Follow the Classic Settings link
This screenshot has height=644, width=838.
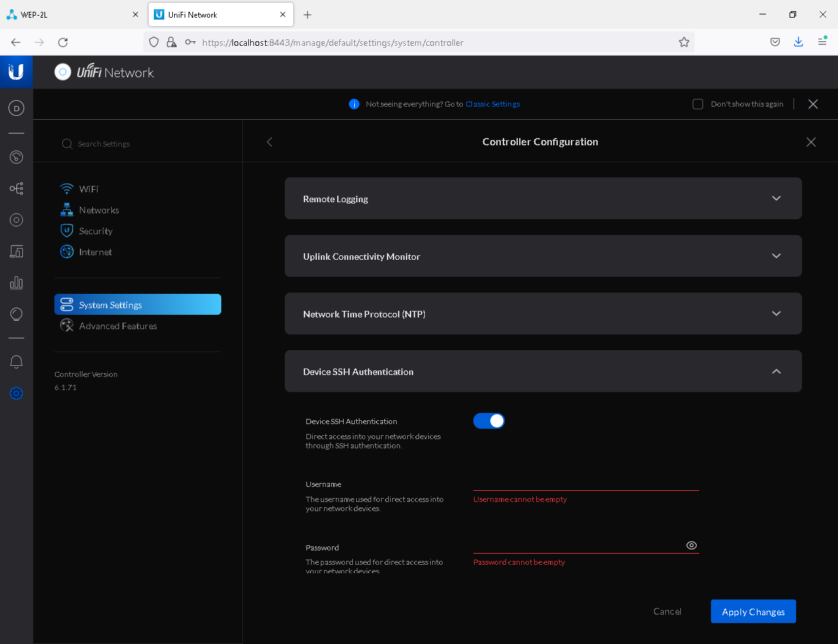(x=492, y=104)
